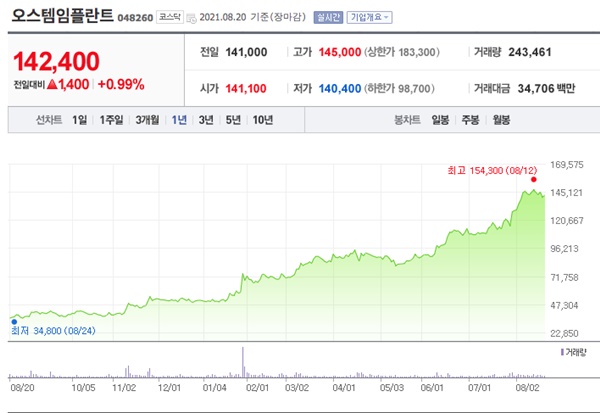Click the tallest volume bar near 02/01

tap(243, 362)
